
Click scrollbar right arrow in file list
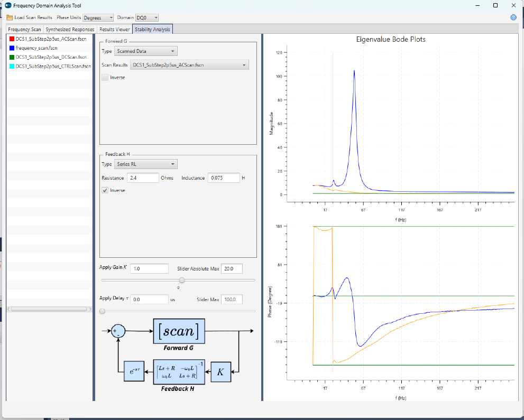[90, 309]
